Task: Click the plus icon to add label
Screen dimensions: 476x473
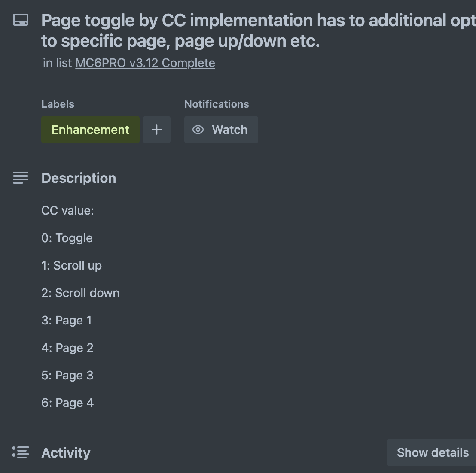Action: coord(157,130)
